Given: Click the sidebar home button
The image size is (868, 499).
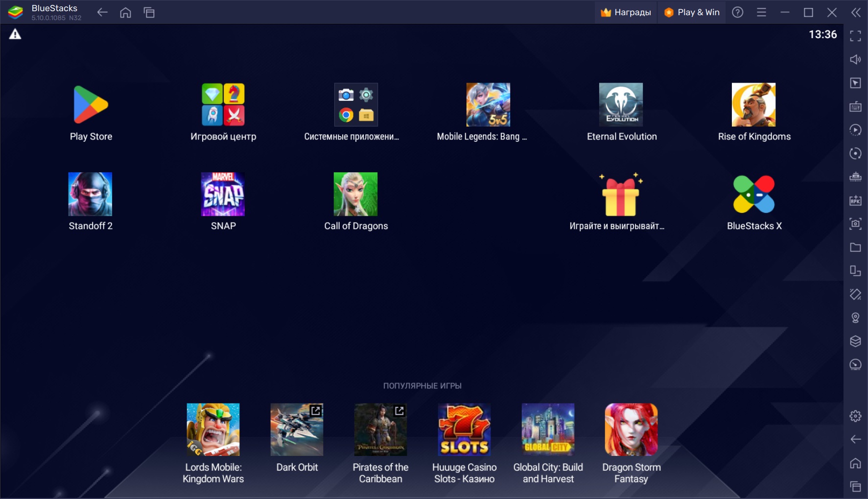Looking at the screenshot, I should tap(855, 463).
